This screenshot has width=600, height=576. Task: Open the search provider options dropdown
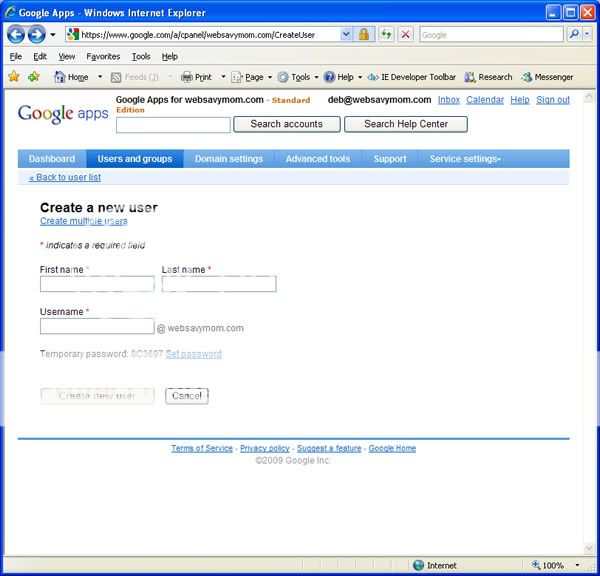(587, 34)
